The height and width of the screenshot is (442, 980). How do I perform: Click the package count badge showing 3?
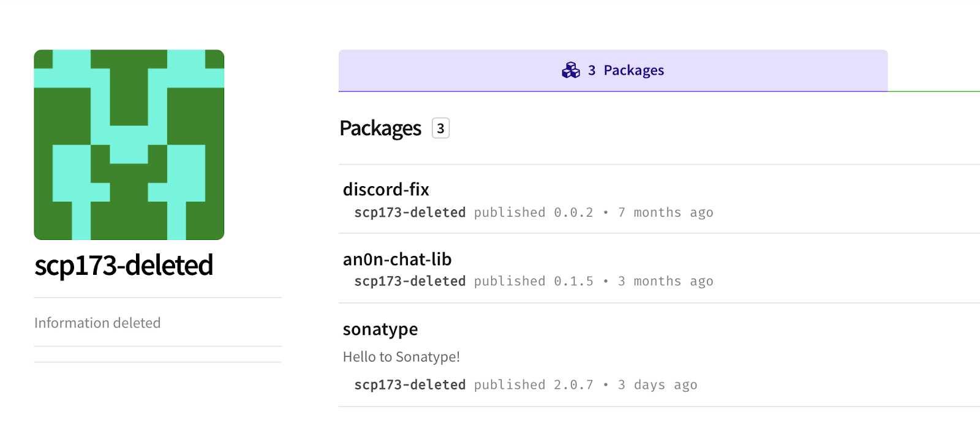coord(440,129)
